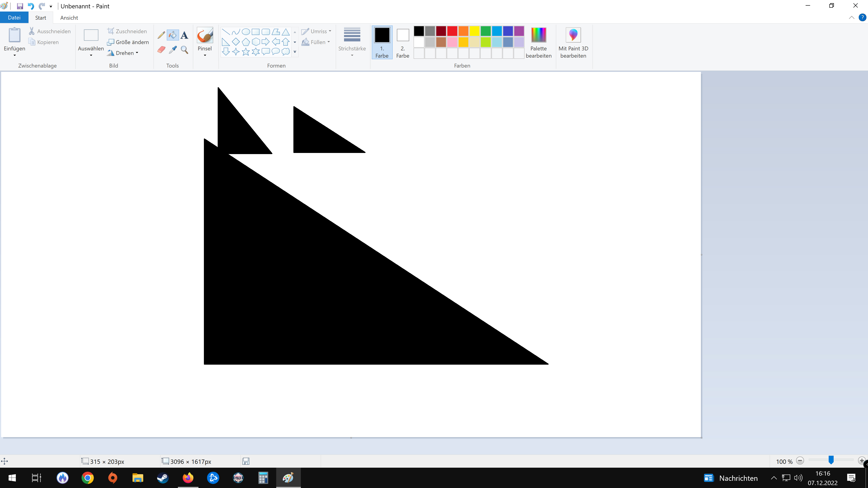The width and height of the screenshot is (868, 488).
Task: Collapse the ribbon with the chevron
Action: [x=851, y=18]
